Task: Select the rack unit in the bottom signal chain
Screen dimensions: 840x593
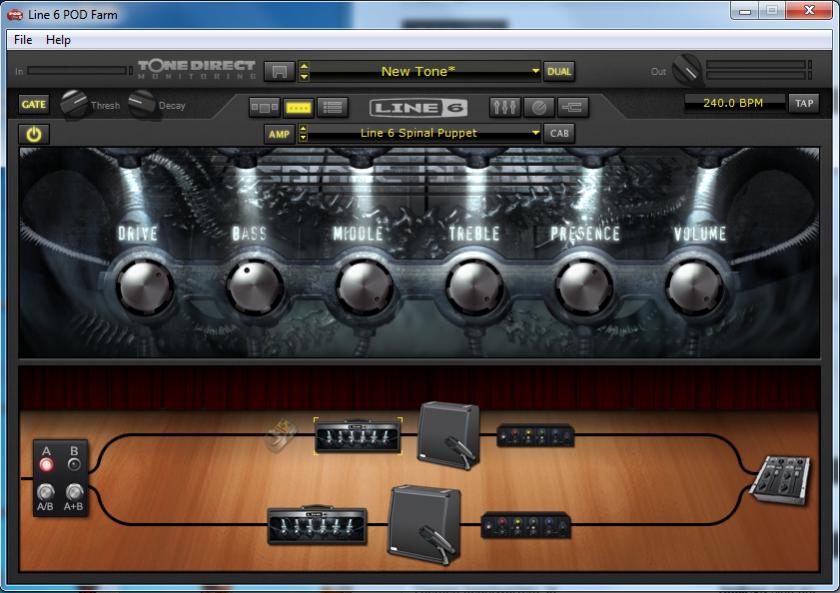Action: click(526, 525)
